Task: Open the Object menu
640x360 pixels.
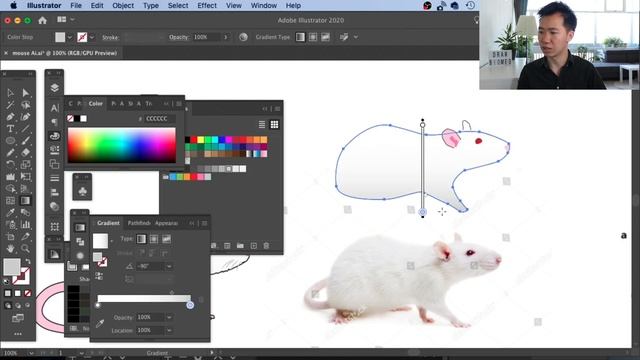Action: point(123,5)
